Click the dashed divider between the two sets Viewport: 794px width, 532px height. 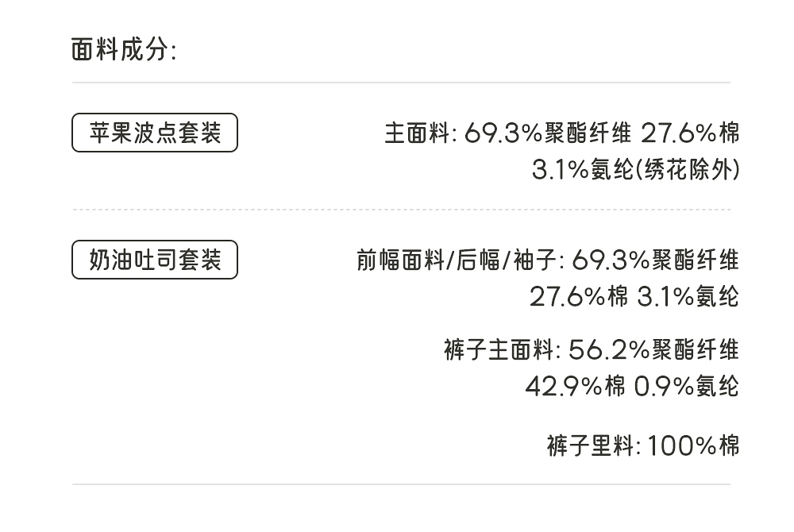coord(401,210)
